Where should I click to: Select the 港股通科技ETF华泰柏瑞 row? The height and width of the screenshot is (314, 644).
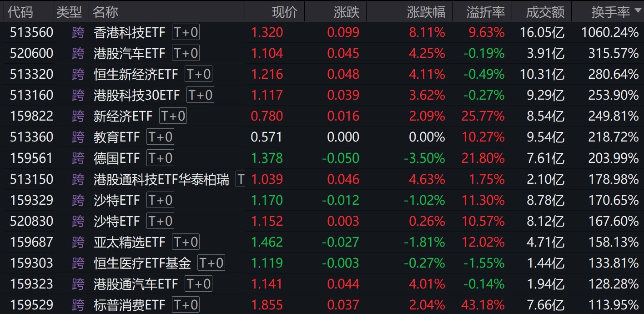click(161, 179)
